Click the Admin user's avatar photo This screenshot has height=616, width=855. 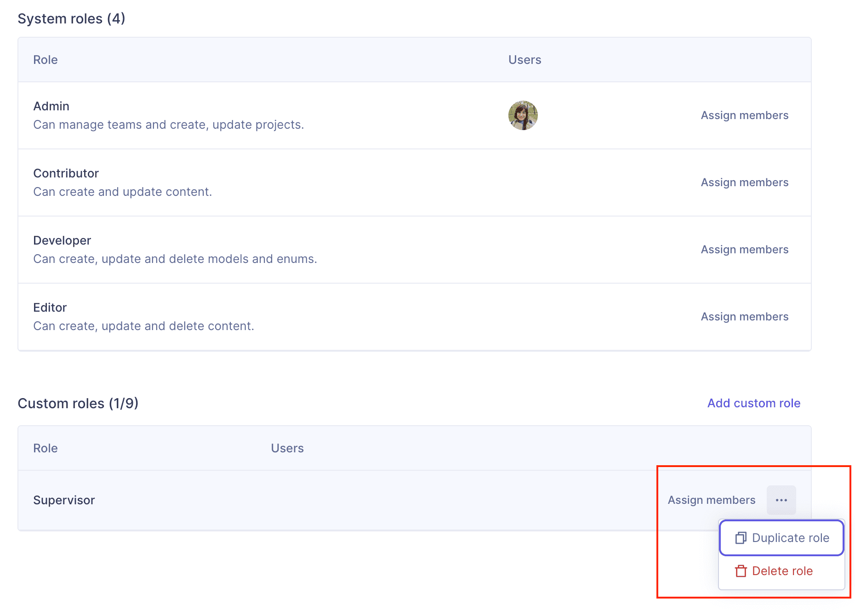523,115
